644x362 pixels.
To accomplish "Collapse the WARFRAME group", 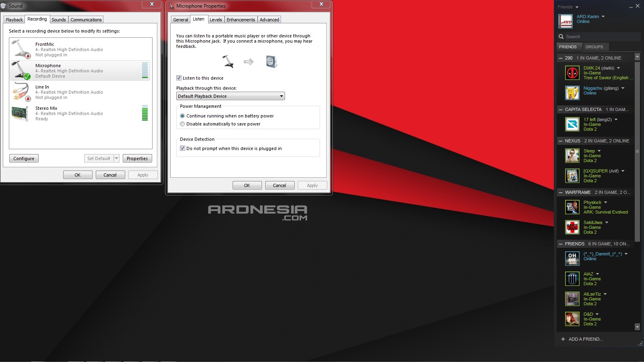I will click(561, 192).
